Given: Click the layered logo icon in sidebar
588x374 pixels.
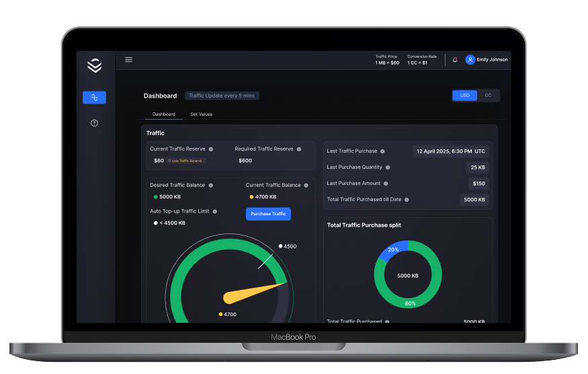Looking at the screenshot, I should tap(95, 65).
